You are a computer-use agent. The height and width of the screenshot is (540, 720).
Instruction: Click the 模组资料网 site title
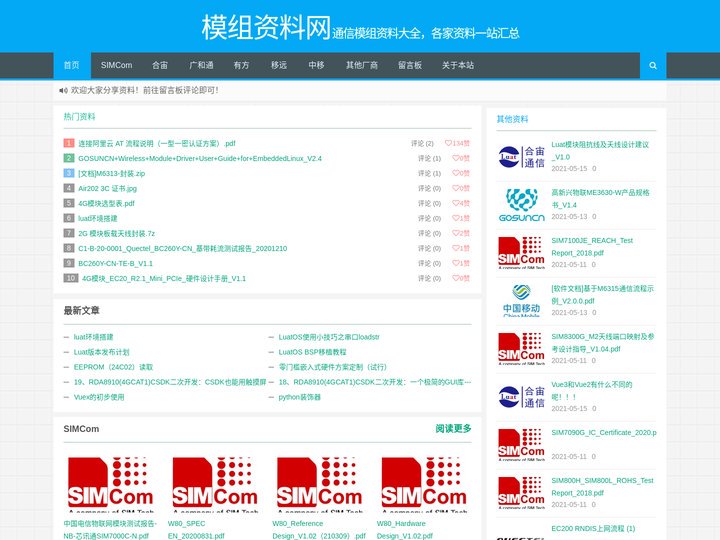pyautogui.click(x=266, y=27)
